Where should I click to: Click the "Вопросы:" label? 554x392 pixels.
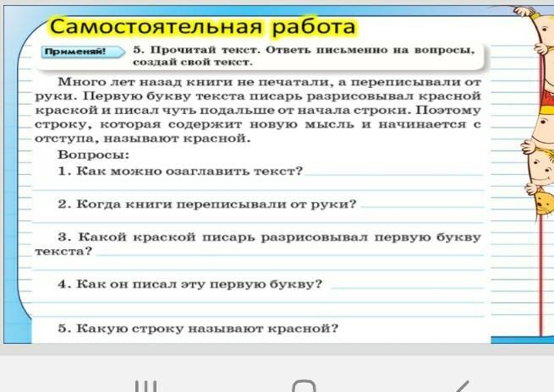[x=94, y=155]
